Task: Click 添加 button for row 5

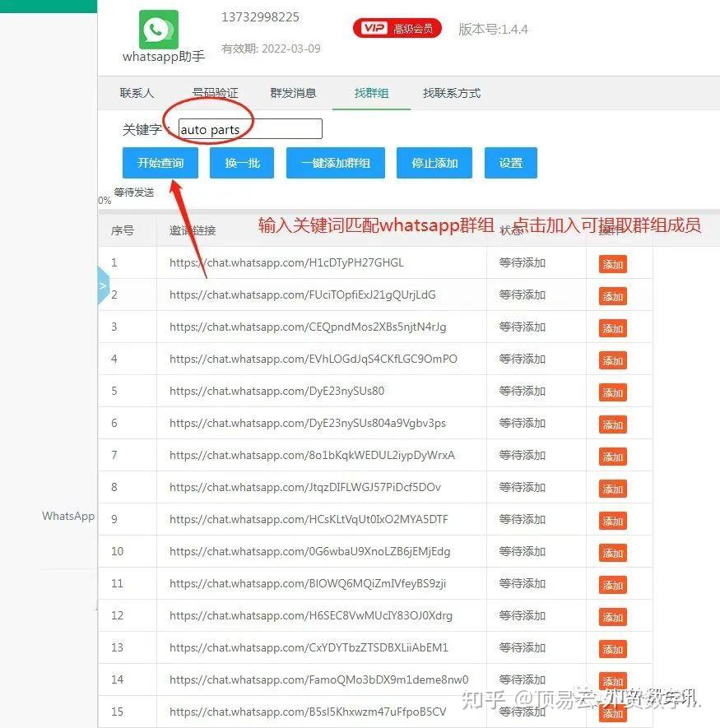Action: click(x=613, y=392)
